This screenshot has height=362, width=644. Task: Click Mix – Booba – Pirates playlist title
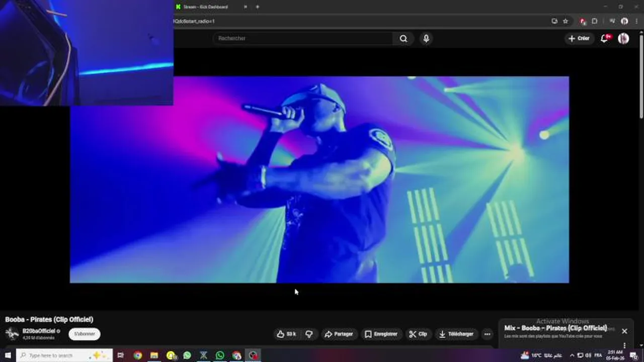(x=555, y=328)
